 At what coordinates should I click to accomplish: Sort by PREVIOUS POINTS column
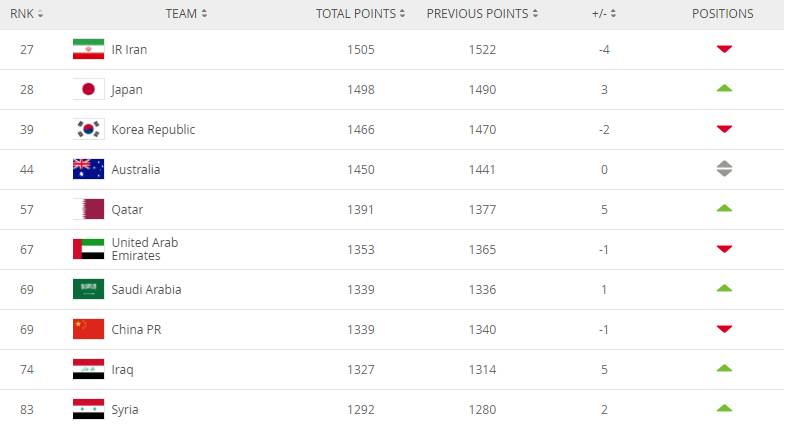(x=482, y=14)
